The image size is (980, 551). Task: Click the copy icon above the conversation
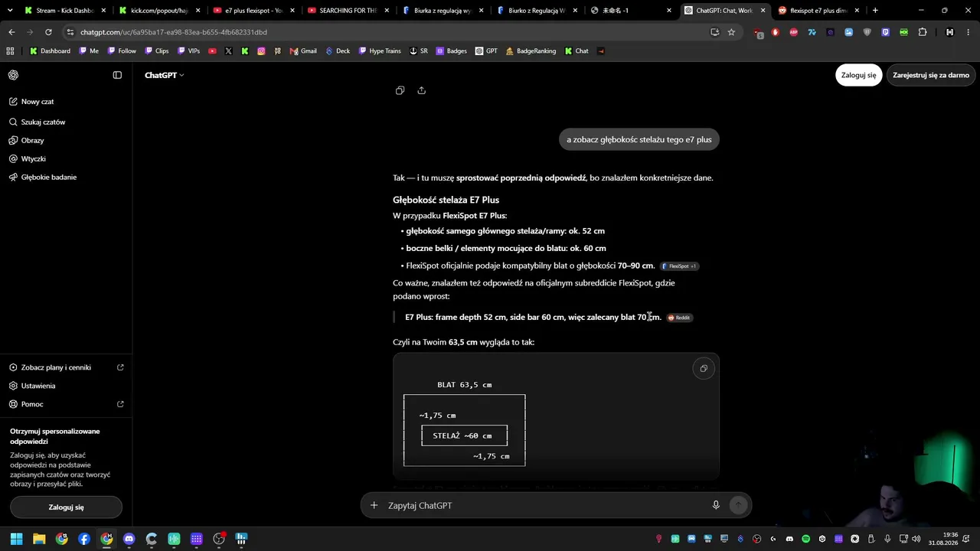pyautogui.click(x=400, y=90)
